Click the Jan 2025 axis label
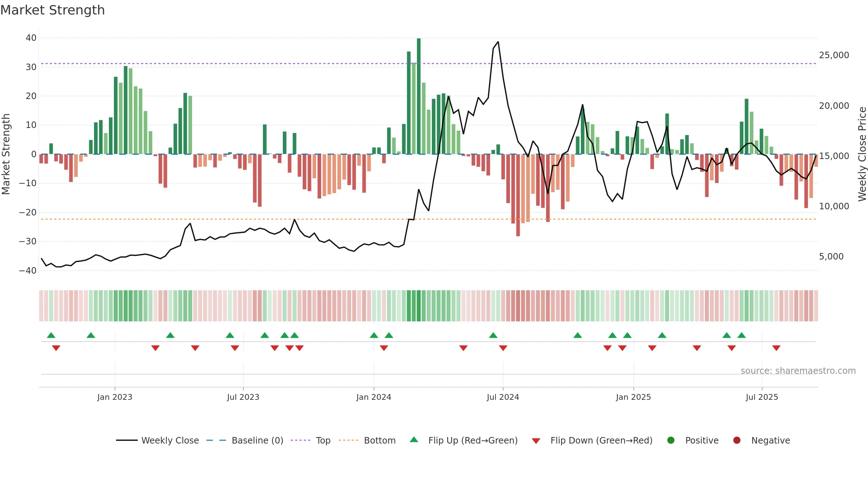Screen dimensions: 868x488 [x=633, y=397]
